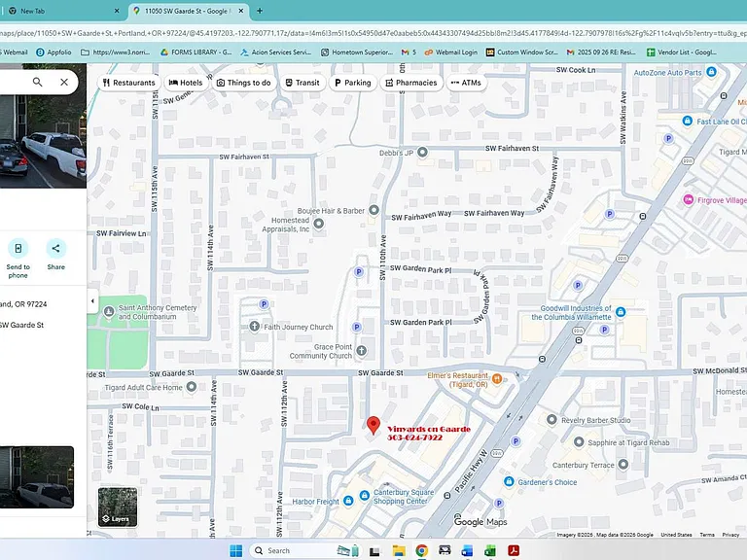Select the Parking chip
This screenshot has width=747, height=560.
coord(352,83)
